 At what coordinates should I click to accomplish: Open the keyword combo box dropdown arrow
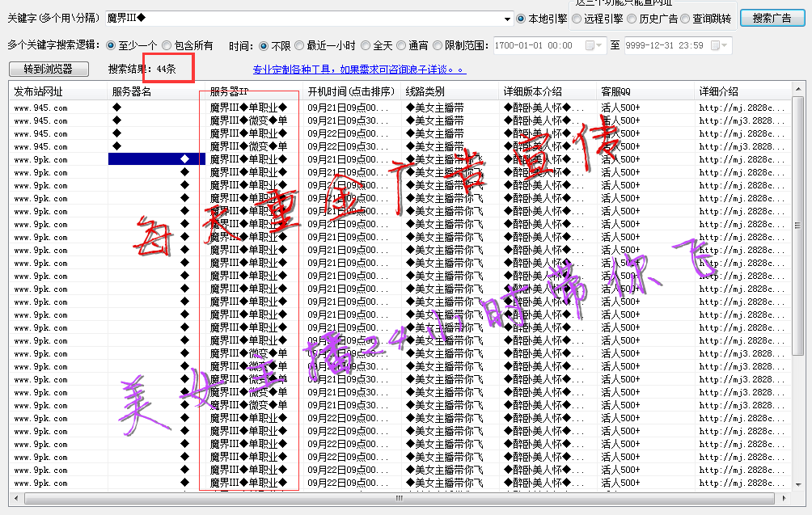[507, 19]
